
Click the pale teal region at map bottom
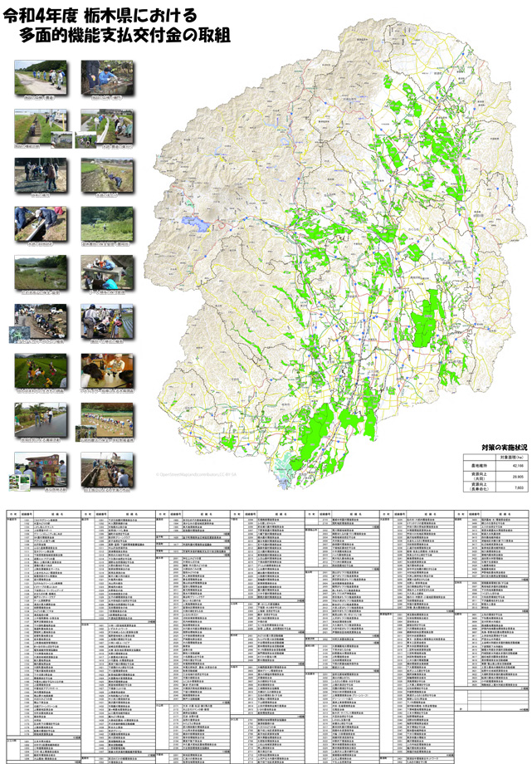coord(282,470)
